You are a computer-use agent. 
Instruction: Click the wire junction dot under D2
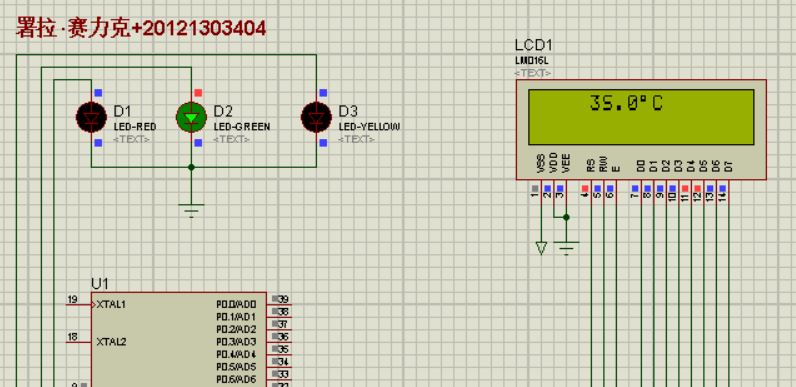191,167
